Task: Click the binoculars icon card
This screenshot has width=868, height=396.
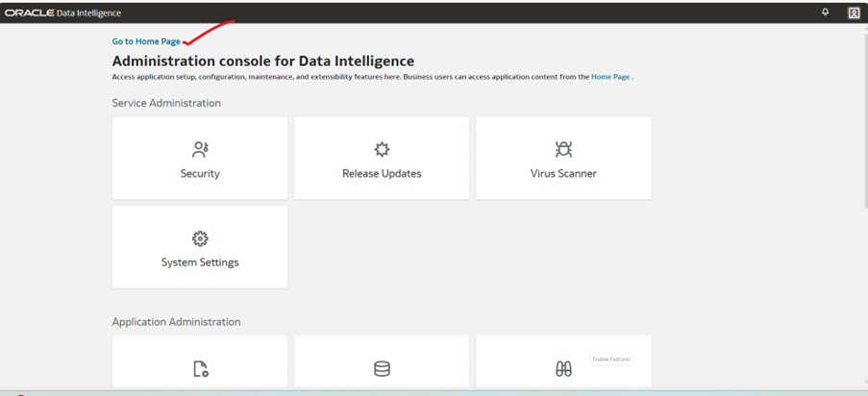Action: point(563,361)
